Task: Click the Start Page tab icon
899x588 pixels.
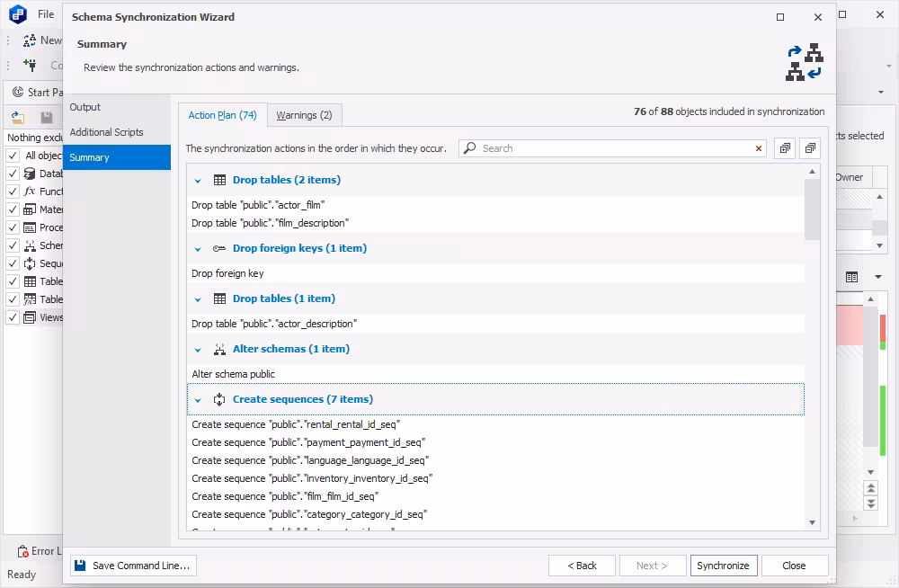Action: click(x=18, y=92)
